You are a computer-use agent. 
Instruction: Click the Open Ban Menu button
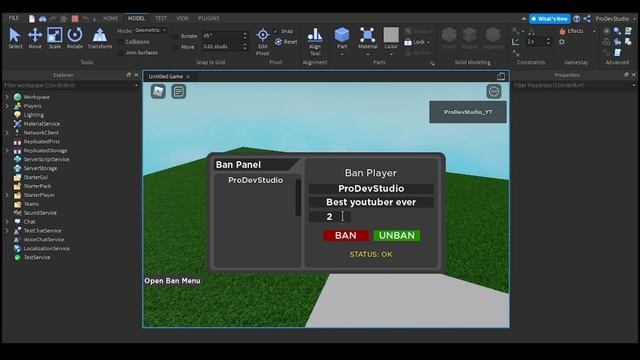(x=172, y=281)
